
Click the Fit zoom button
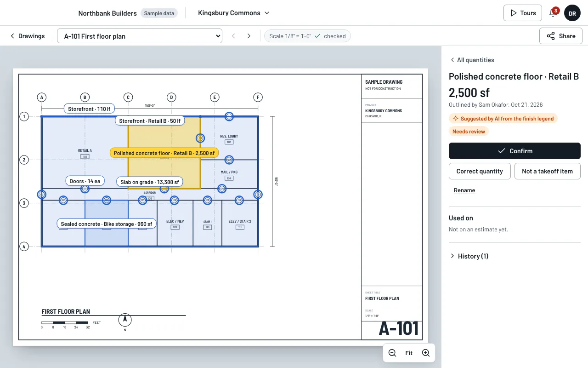pyautogui.click(x=409, y=353)
